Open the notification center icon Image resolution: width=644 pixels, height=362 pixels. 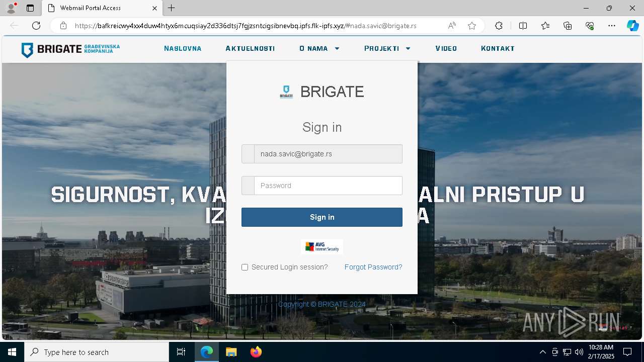627,352
